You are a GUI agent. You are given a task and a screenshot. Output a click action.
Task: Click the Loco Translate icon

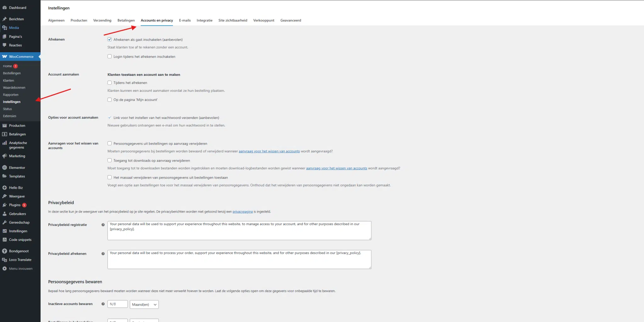(x=5, y=260)
